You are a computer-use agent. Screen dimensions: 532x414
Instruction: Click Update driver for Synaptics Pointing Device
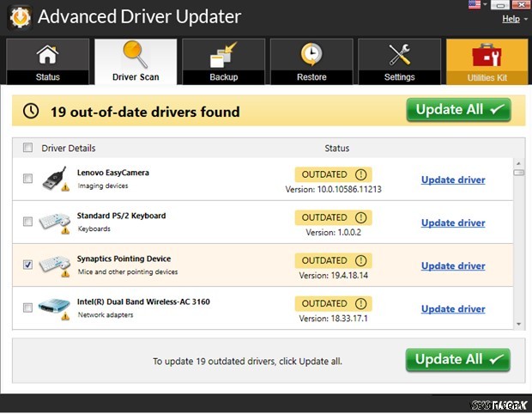453,266
